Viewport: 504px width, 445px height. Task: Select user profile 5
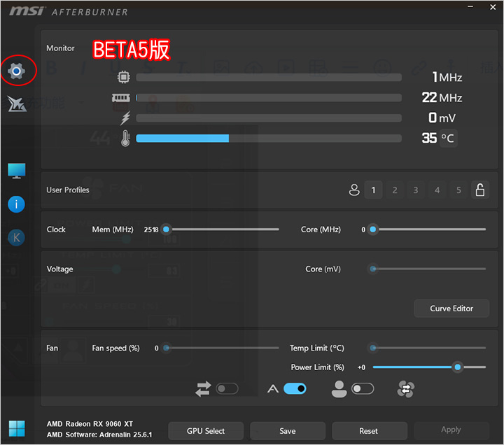coord(458,190)
